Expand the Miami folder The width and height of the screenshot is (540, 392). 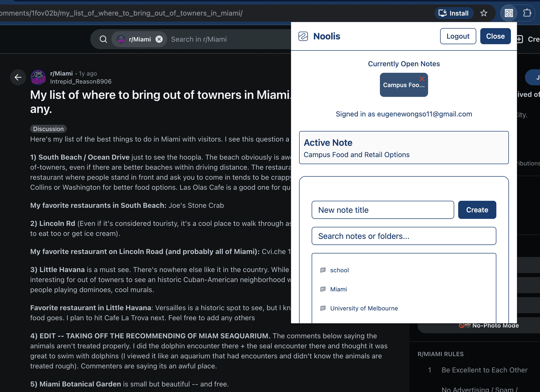point(338,289)
